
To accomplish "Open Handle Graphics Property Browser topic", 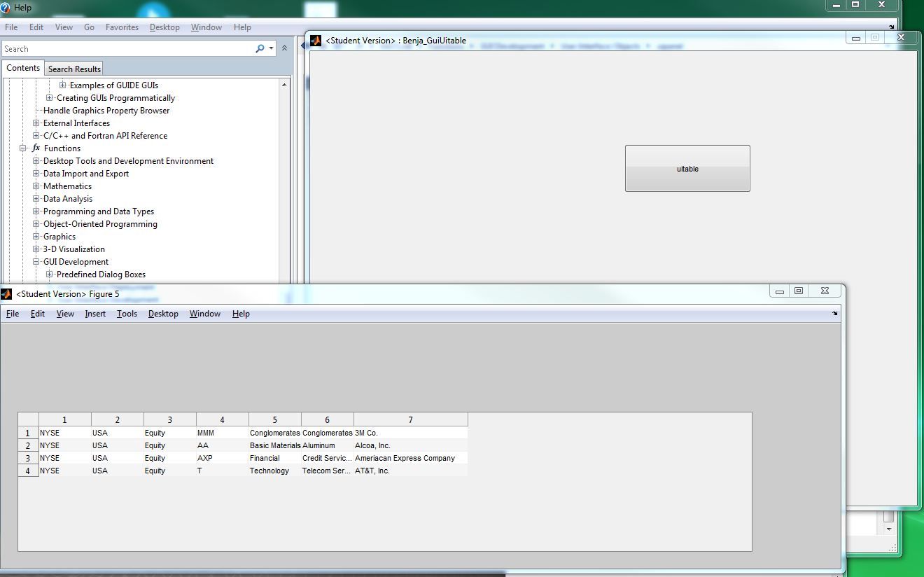I will click(x=106, y=111).
